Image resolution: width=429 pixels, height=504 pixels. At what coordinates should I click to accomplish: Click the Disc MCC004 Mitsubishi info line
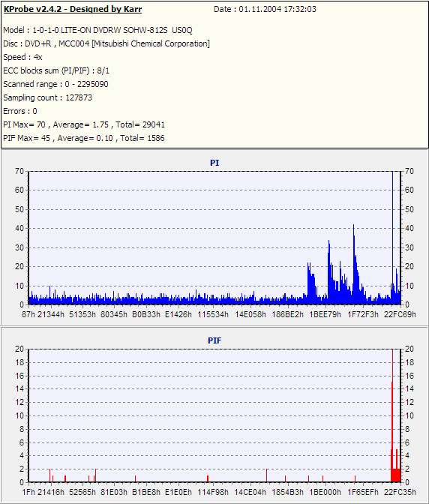click(x=106, y=43)
